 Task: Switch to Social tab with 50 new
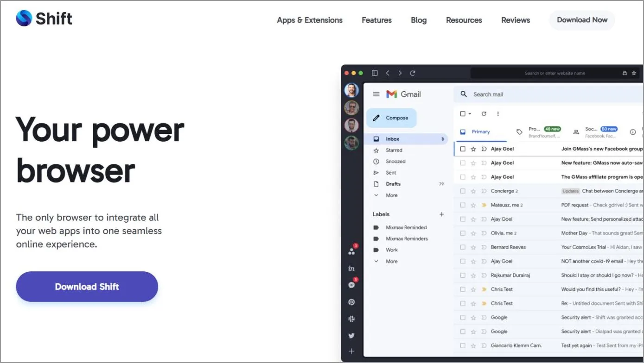tap(596, 132)
